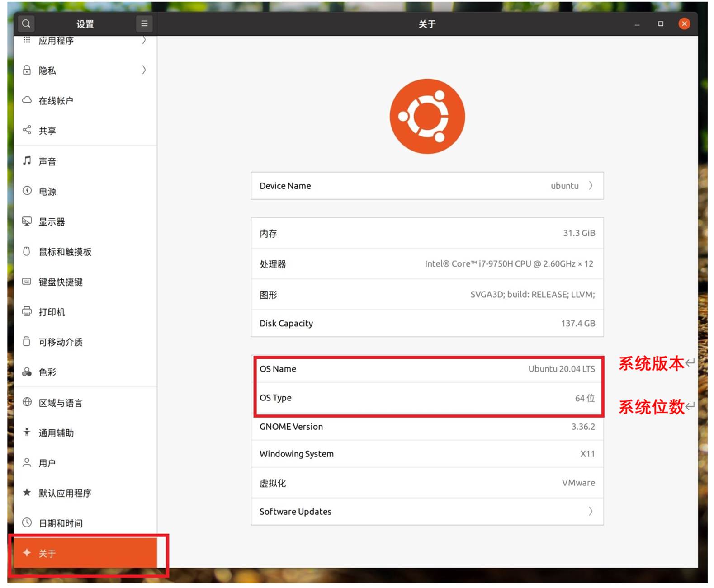Click the processor value Intel Core i7-9750H
This screenshot has width=714, height=588.
click(x=509, y=264)
